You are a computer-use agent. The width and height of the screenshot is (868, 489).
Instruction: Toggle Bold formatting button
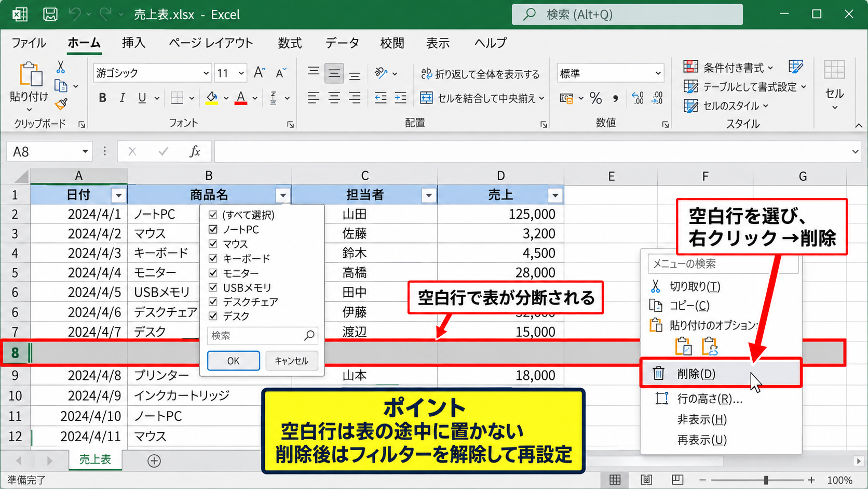[102, 98]
